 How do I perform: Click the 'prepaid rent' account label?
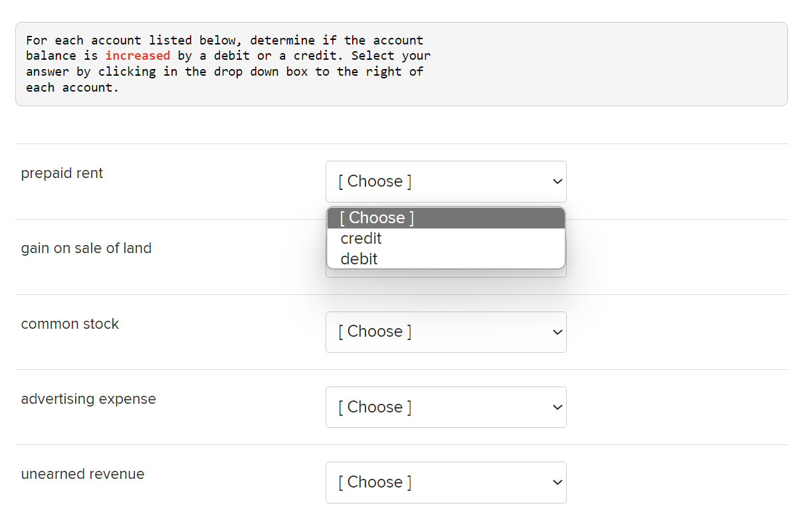(62, 173)
